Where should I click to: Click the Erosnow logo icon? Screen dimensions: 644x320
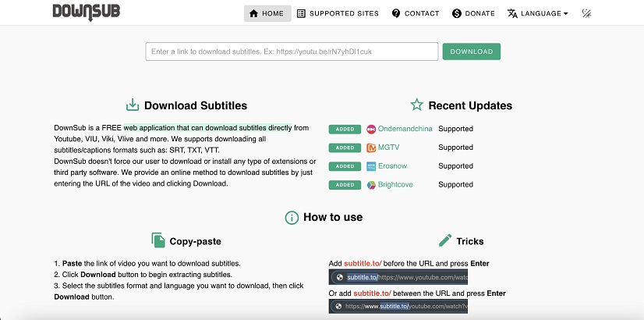point(371,166)
